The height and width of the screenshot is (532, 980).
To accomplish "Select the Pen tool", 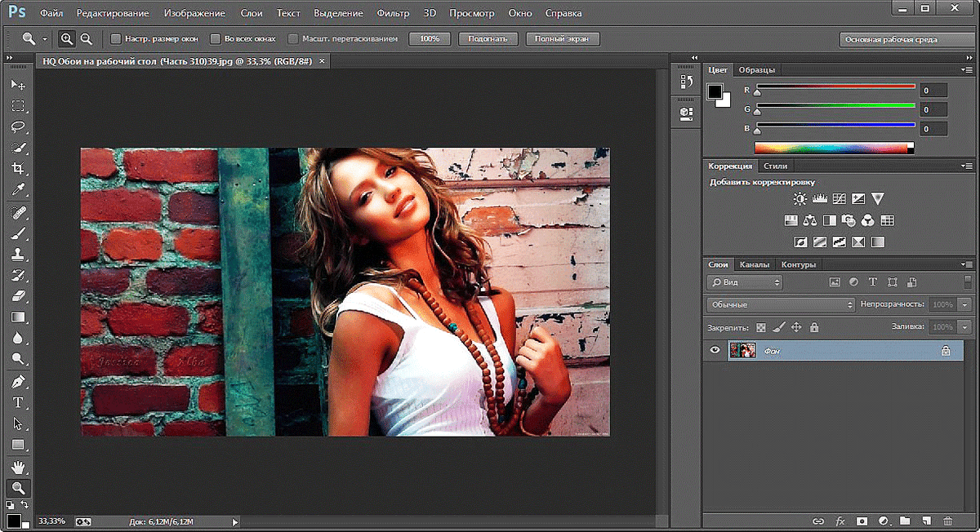I will pos(18,381).
